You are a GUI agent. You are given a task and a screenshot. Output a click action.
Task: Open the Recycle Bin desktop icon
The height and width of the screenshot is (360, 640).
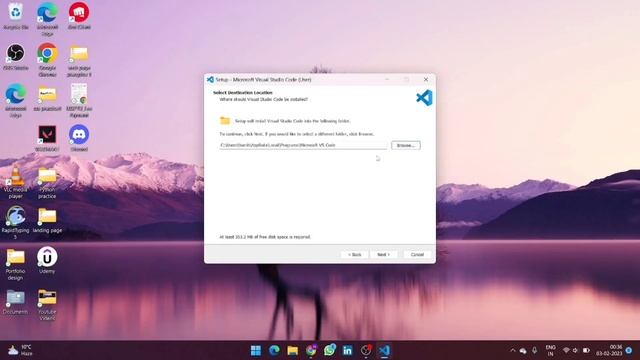[x=16, y=16]
